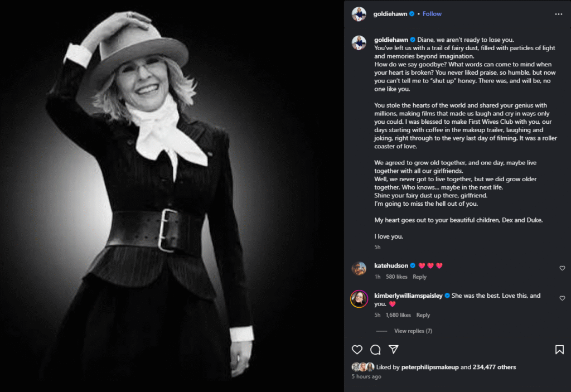Reply to kimberlywilliamspaisley's comment
The height and width of the screenshot is (392, 571).
coord(423,315)
